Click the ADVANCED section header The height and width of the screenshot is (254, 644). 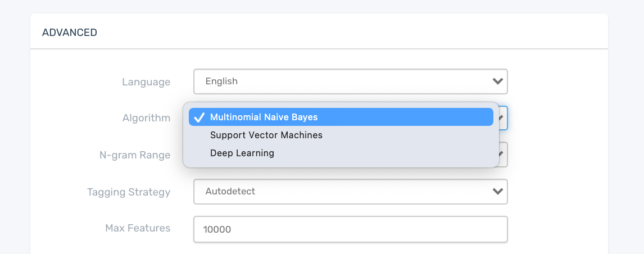tap(70, 33)
